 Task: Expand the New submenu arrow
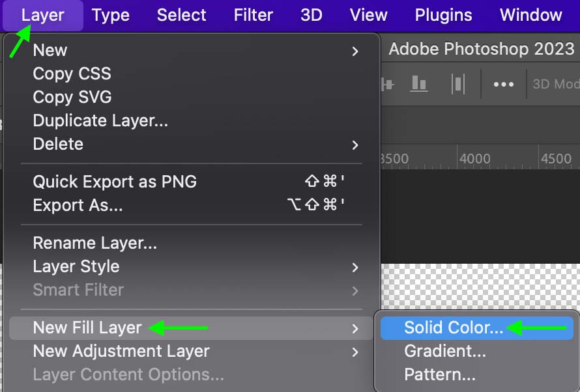click(x=355, y=51)
